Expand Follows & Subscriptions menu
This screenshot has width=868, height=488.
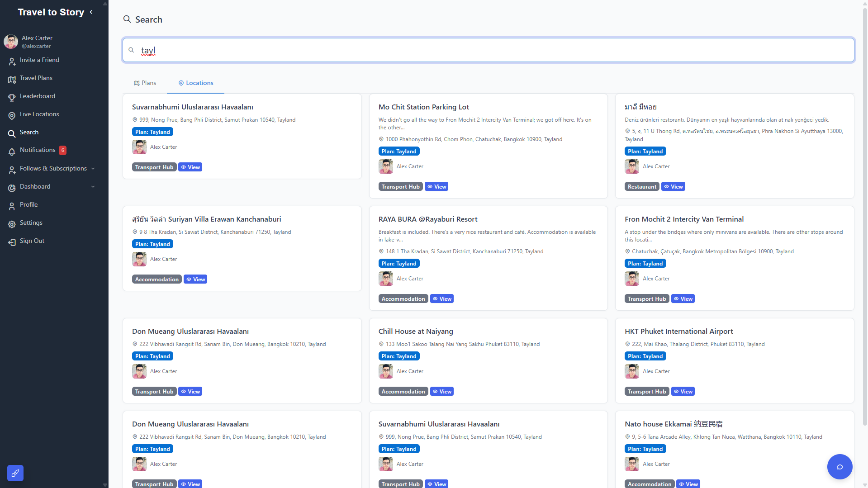point(93,169)
